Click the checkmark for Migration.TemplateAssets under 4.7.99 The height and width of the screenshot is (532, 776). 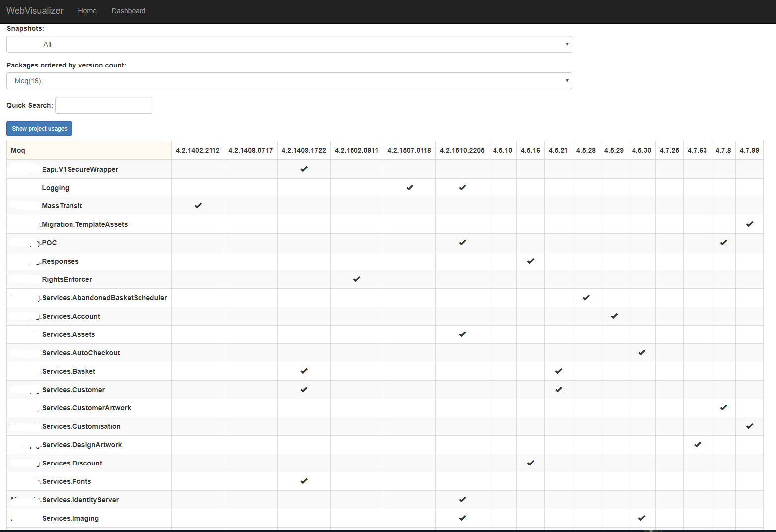coord(749,224)
